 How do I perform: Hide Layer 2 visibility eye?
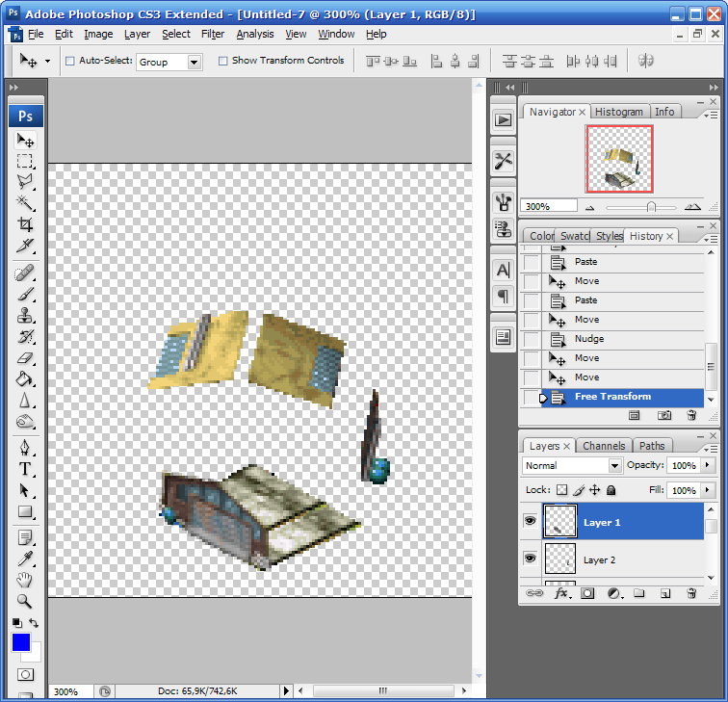(x=530, y=559)
